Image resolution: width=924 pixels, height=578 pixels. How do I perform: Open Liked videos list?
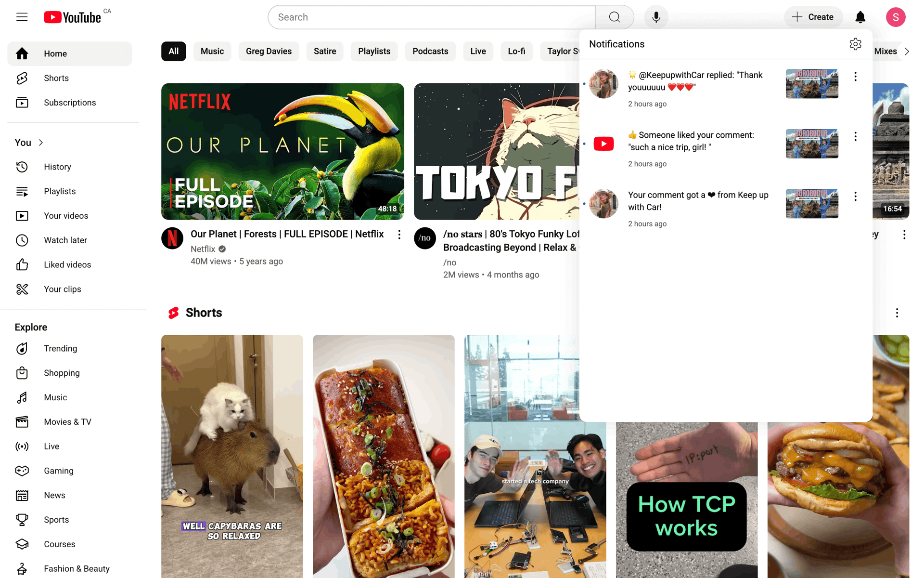coord(70,265)
